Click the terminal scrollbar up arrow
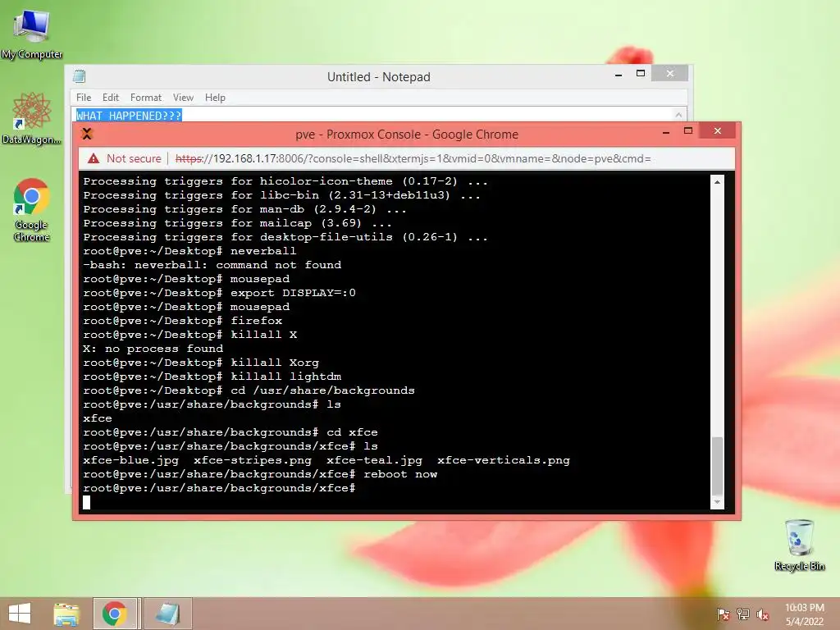 tap(717, 182)
